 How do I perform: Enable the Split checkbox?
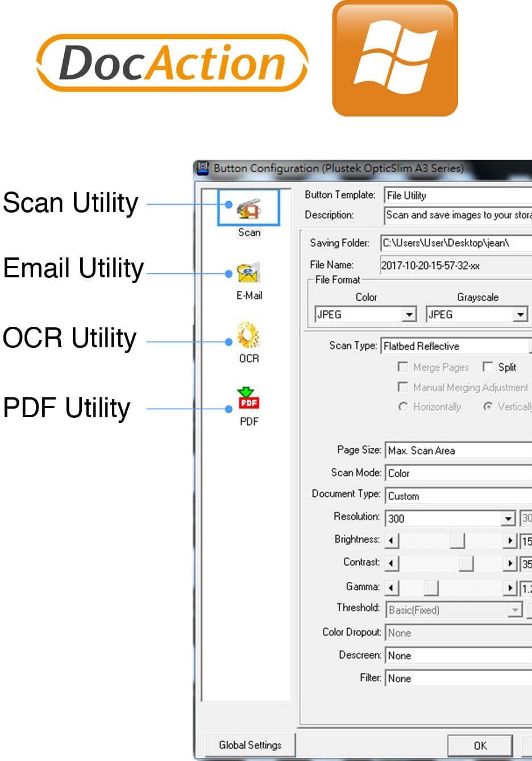(488, 367)
